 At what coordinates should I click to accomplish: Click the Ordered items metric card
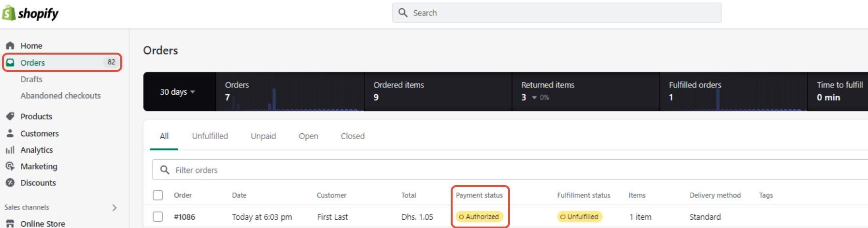tap(438, 92)
